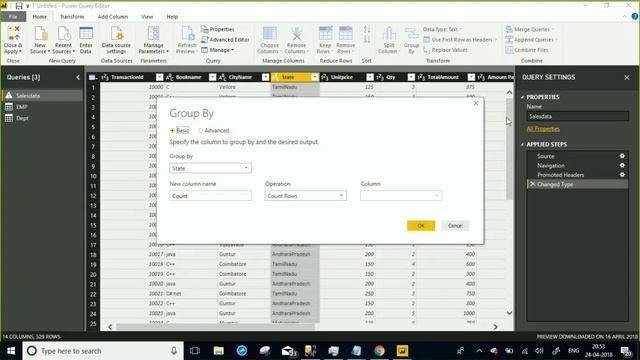640x360 pixels.
Task: Open settings gear for Source step
Action: 622,156
